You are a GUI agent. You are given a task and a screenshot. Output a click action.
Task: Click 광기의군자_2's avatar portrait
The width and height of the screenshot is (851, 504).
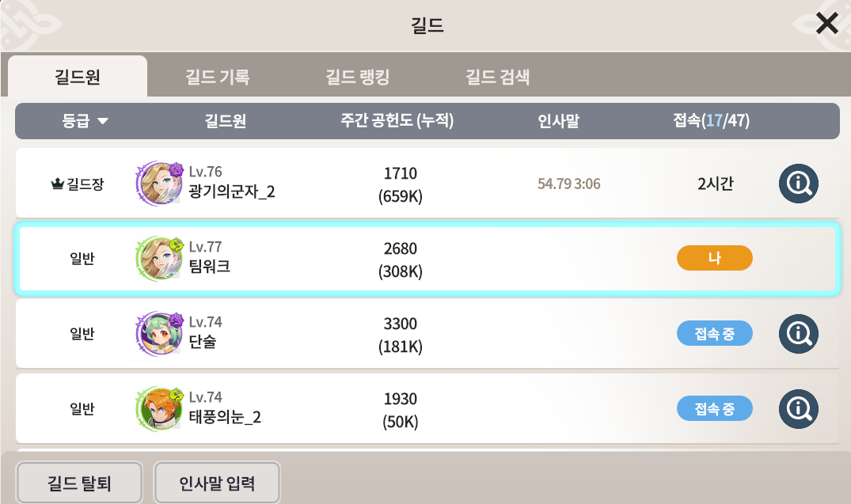158,184
